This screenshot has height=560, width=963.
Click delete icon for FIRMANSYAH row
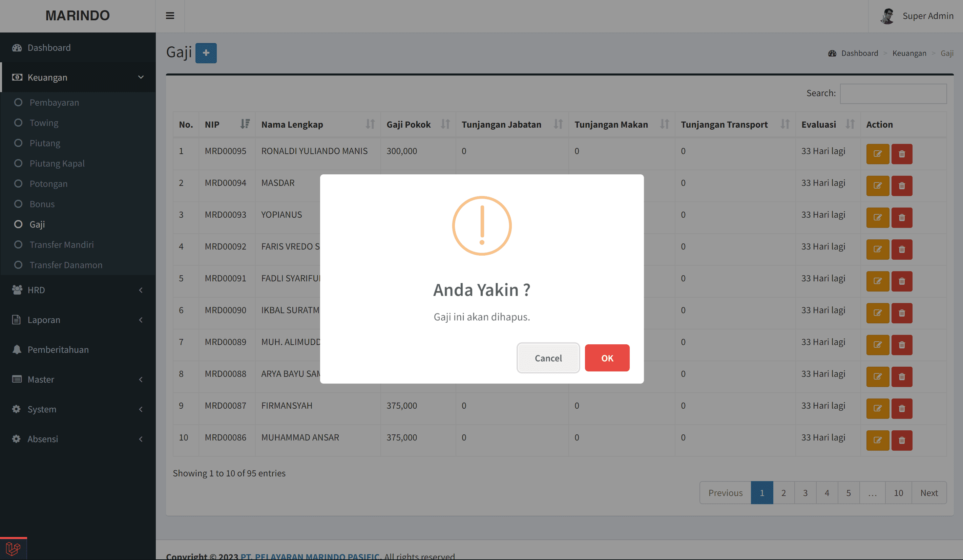click(x=901, y=408)
